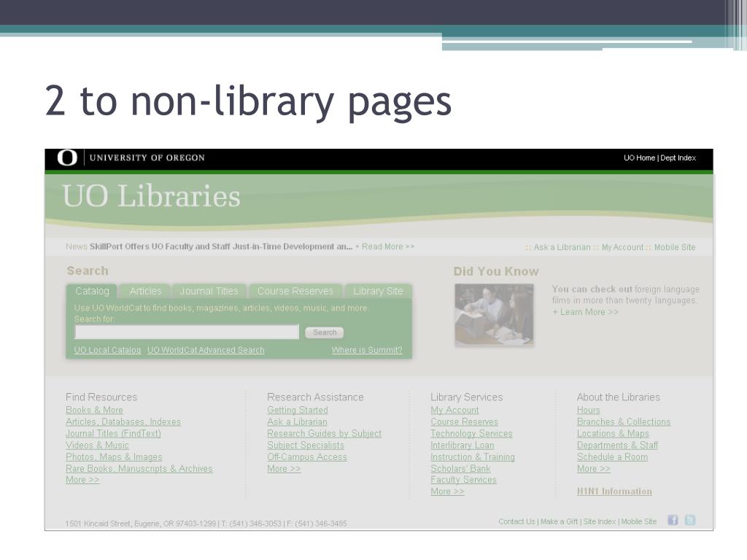Open Research Guides by Subject link

[x=324, y=433]
